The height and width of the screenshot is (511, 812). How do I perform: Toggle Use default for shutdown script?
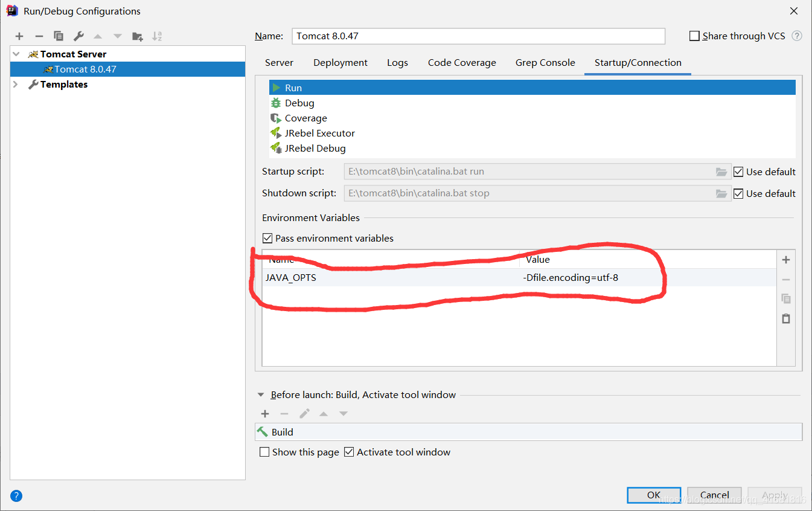pos(738,194)
